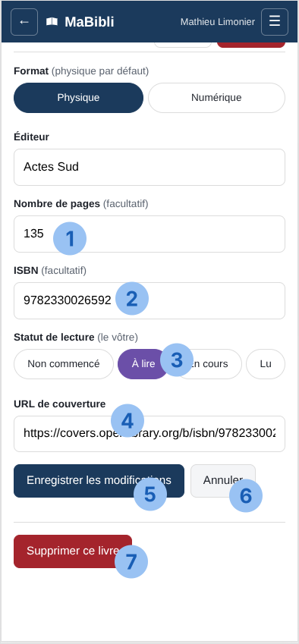Save with Enregistrer les modifications
The height and width of the screenshot is (644, 299).
point(99,481)
